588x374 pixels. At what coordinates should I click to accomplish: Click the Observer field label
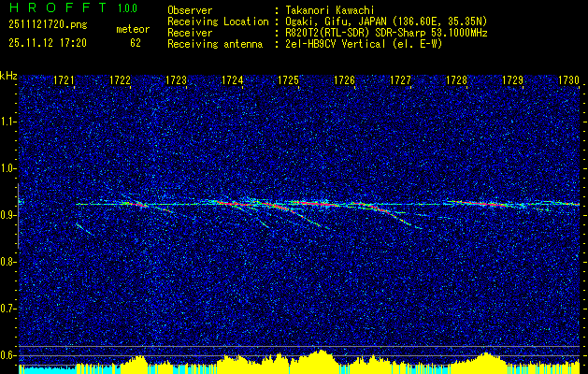190,10
